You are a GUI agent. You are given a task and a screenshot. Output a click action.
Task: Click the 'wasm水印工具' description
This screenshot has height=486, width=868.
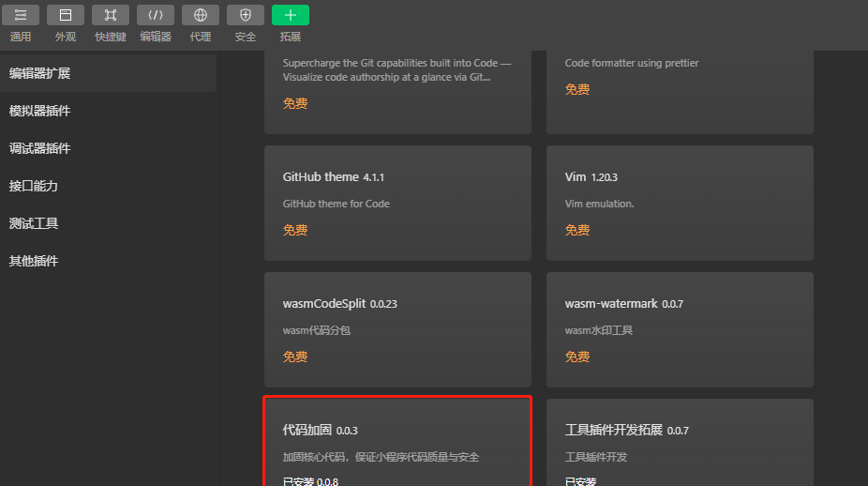tap(598, 330)
